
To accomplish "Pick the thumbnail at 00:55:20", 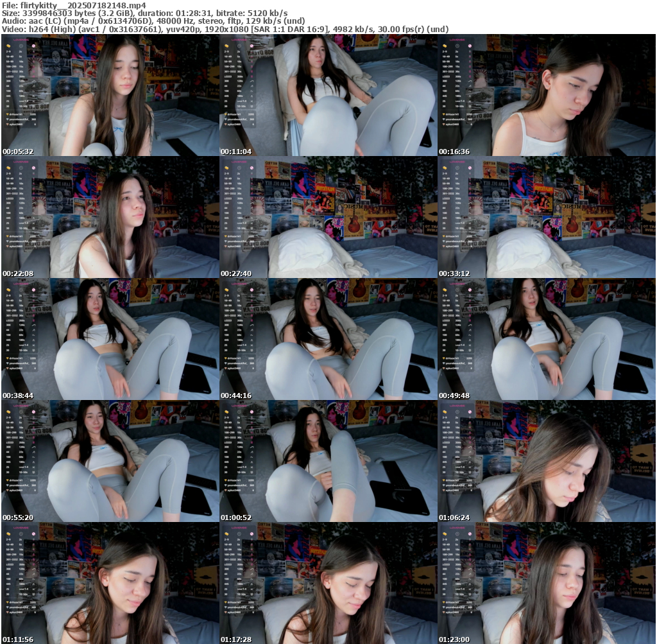I will tap(110, 461).
